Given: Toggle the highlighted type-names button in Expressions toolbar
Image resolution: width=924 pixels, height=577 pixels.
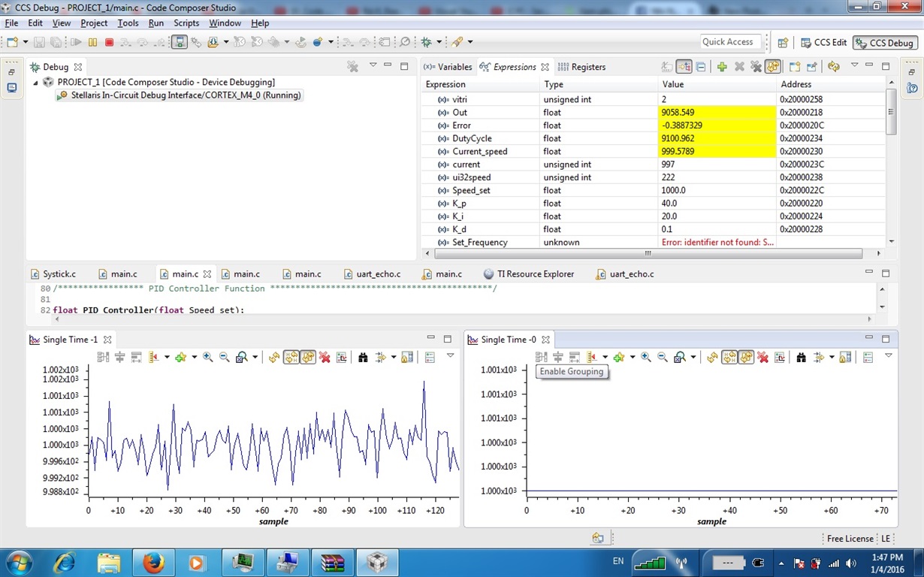Looking at the screenshot, I should tap(684, 67).
